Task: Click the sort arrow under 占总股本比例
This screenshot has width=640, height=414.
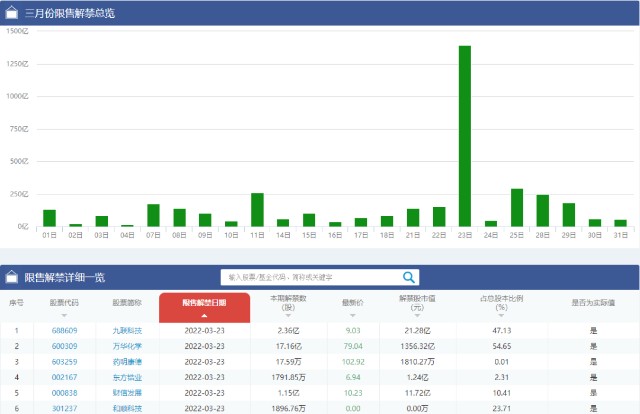Action: coord(501,316)
